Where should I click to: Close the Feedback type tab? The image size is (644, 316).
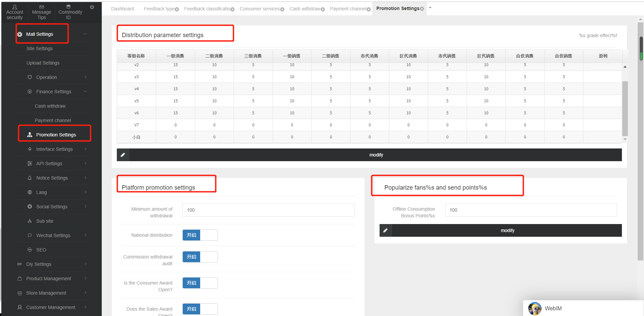pos(177,9)
